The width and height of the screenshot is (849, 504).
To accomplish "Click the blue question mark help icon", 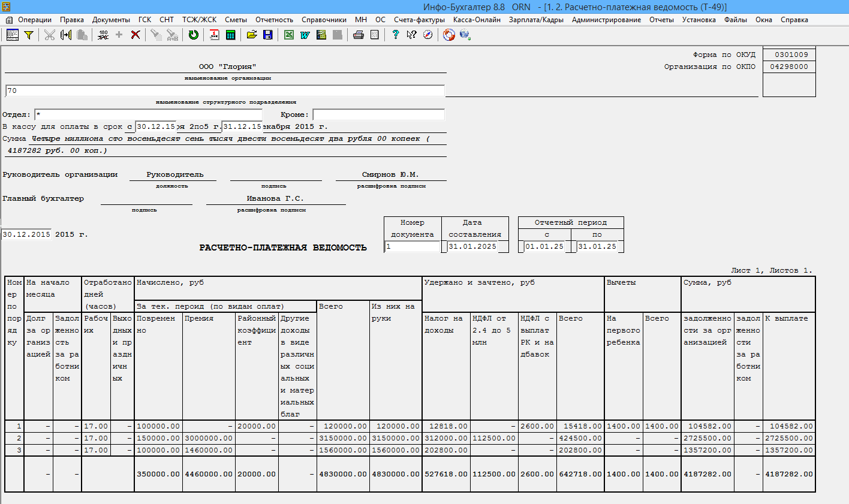I will [395, 35].
